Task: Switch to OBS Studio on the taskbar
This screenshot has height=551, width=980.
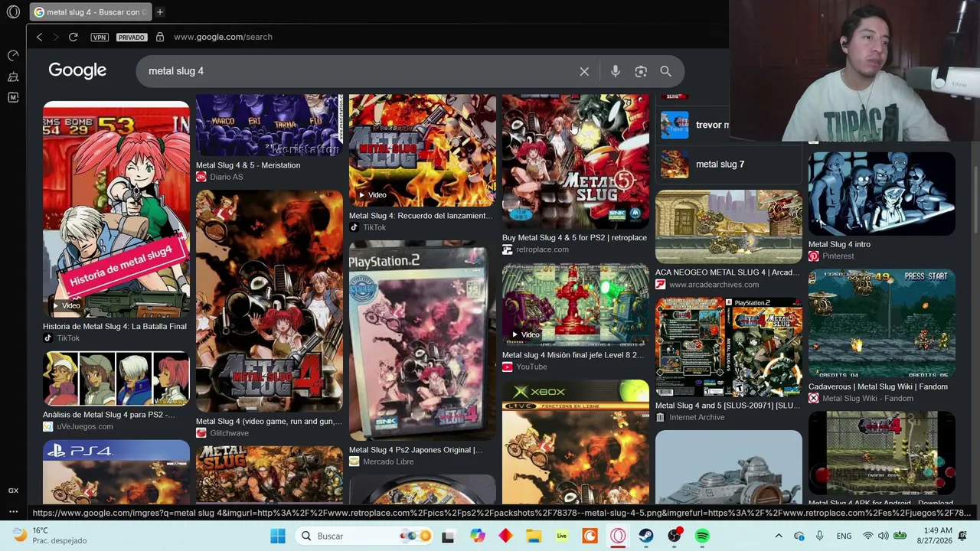Action: (x=674, y=536)
